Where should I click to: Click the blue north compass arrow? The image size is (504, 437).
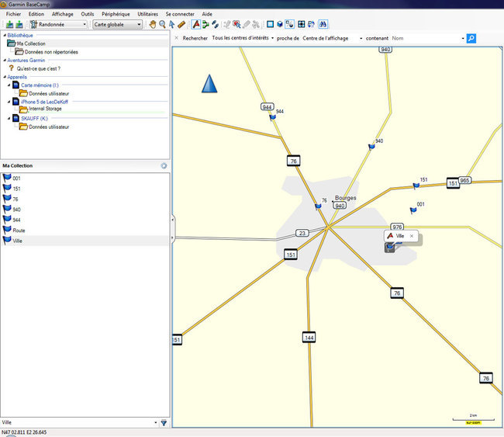209,84
